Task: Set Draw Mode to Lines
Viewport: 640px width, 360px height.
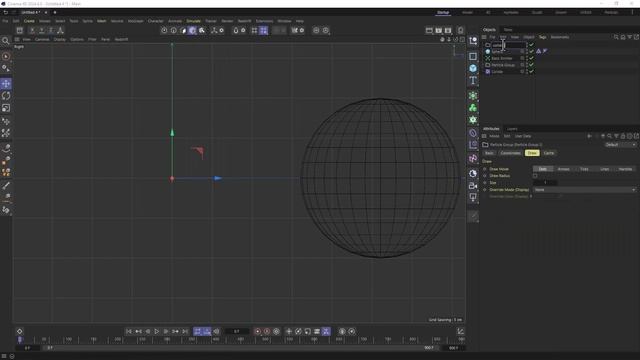Action: tap(605, 169)
